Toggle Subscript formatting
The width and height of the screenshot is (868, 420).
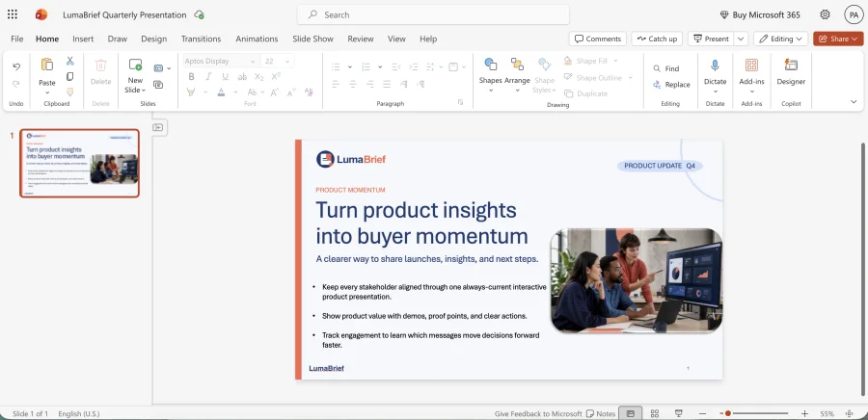tap(259, 77)
